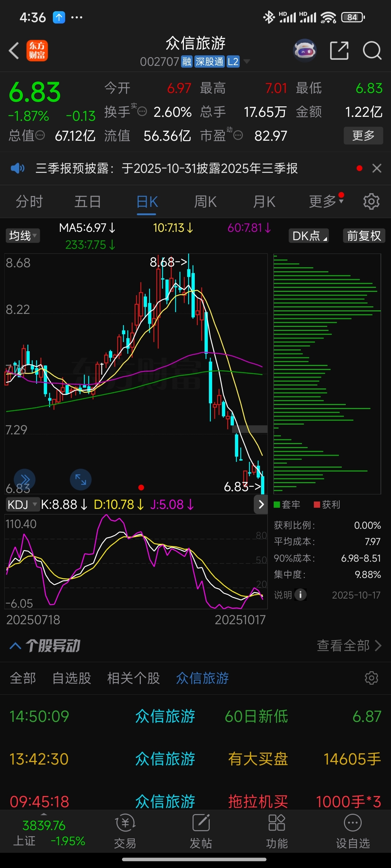391x868 pixels.
Task: Tap the 深股通 badge
Action: pyautogui.click(x=210, y=61)
